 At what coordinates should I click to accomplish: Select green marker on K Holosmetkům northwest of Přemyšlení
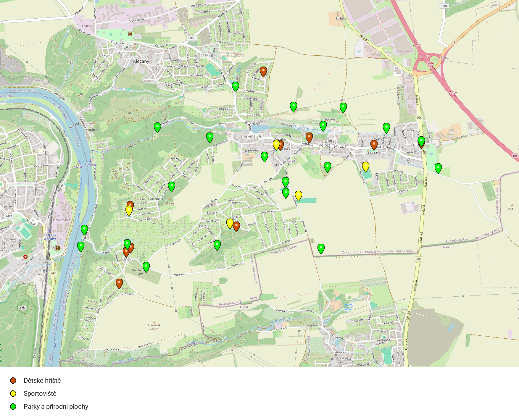pyautogui.click(x=210, y=138)
